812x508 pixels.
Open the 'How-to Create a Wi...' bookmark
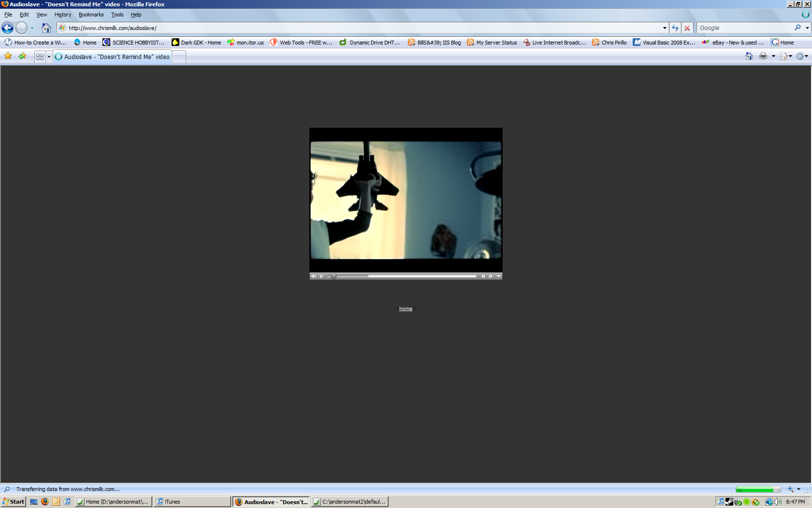[x=35, y=43]
